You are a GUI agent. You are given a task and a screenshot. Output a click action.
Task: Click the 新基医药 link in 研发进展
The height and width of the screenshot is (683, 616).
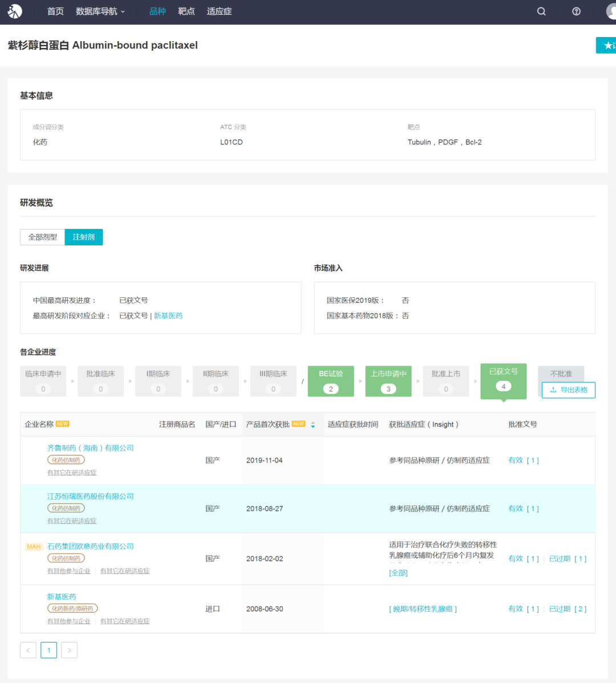coord(168,316)
